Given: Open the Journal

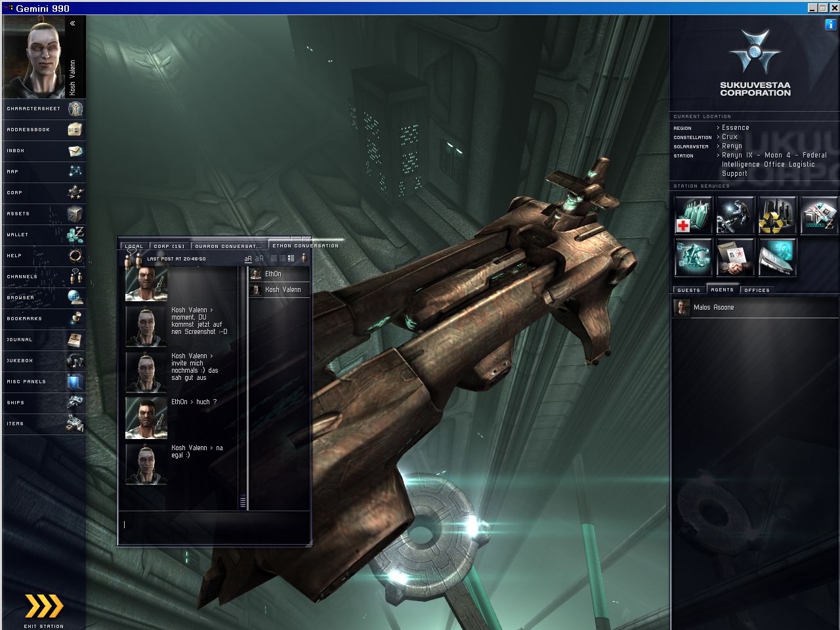Looking at the screenshot, I should click(43, 340).
